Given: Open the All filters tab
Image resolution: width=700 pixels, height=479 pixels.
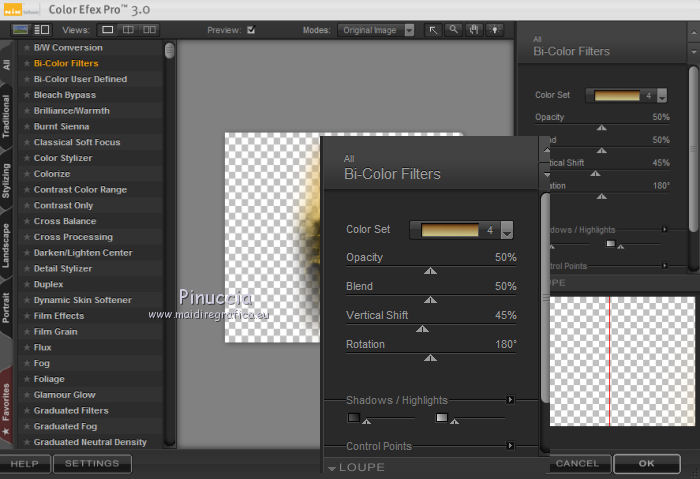Looking at the screenshot, I should 6,64.
